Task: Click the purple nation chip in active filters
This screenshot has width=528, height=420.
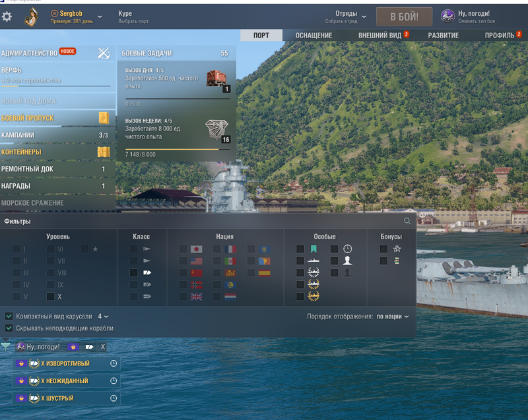Action: coord(73,347)
